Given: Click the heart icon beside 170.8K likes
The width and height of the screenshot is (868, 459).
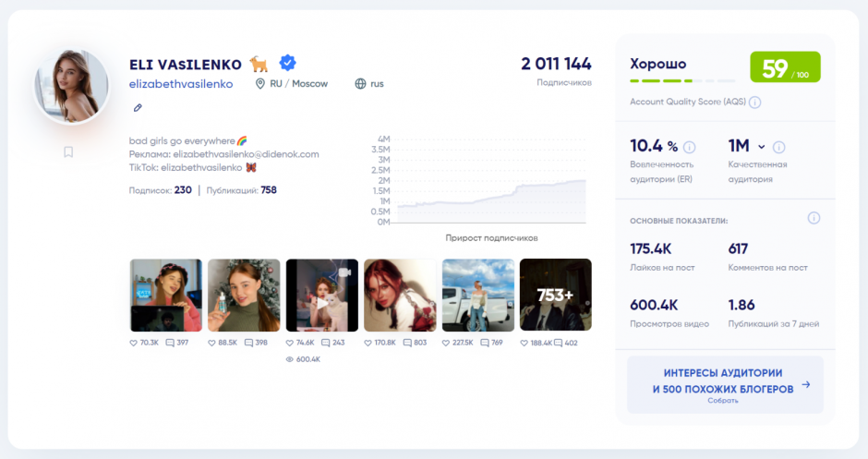Looking at the screenshot, I should tap(368, 344).
